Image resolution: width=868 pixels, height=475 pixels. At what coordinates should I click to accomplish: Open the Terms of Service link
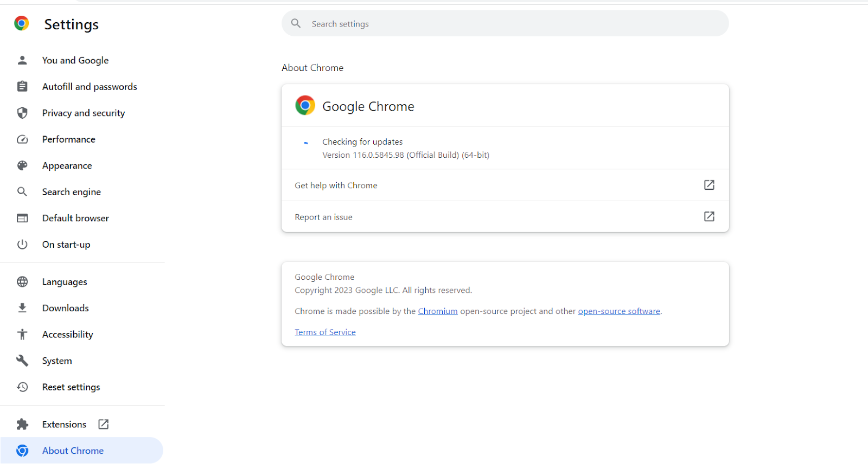[325, 332]
